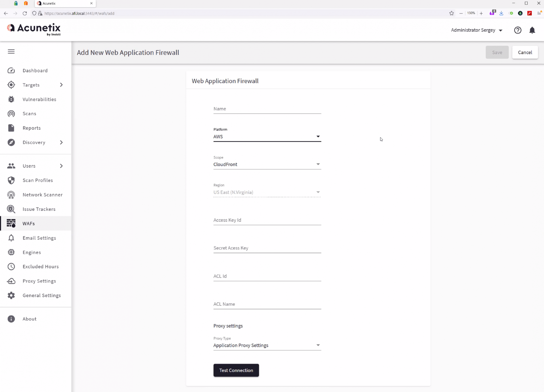
Task: Open the Scope CloudFront dropdown
Action: (267, 164)
